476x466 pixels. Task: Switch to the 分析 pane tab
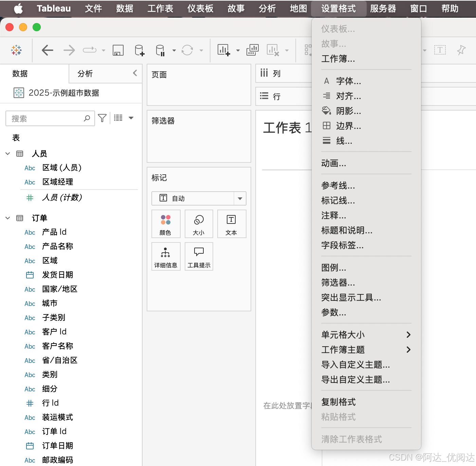coord(85,74)
